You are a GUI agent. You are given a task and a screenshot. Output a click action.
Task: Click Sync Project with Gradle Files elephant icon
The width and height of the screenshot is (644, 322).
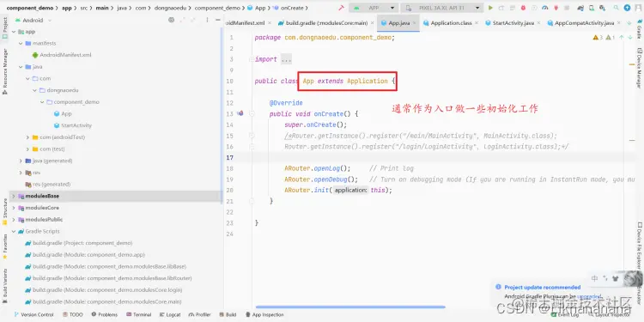coord(580,8)
